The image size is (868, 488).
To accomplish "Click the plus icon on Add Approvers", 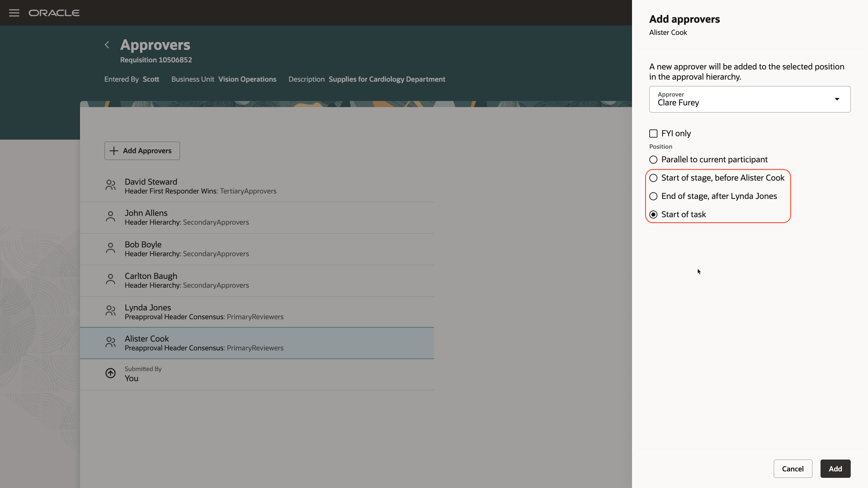I will click(114, 150).
